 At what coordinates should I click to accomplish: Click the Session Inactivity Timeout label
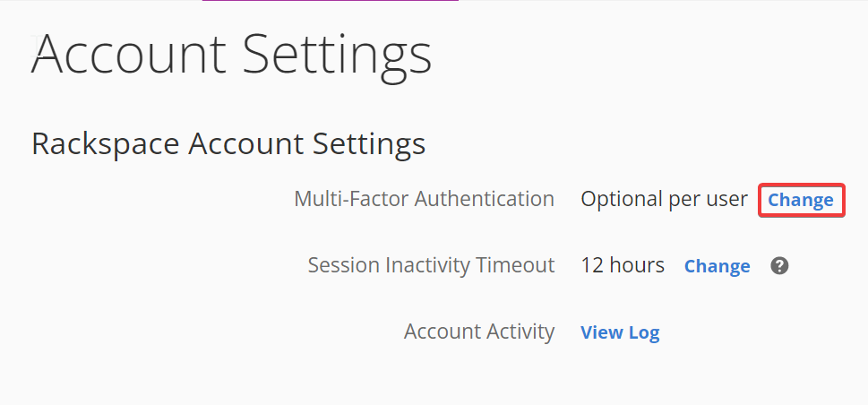tap(431, 265)
